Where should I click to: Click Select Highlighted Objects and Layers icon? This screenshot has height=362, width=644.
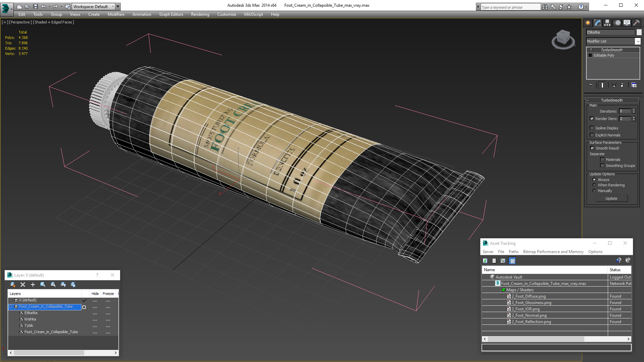(43, 285)
